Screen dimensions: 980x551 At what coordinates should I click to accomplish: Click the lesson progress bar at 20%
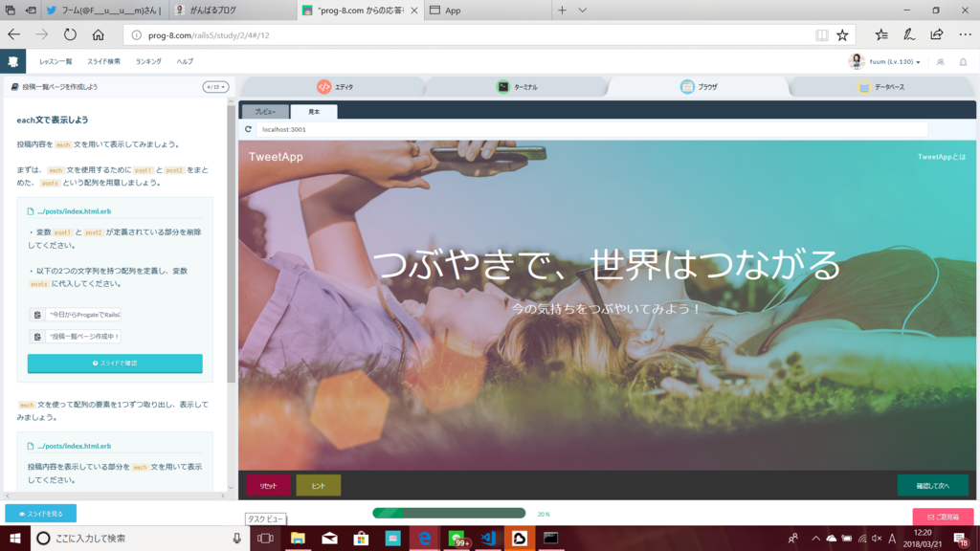click(449, 514)
